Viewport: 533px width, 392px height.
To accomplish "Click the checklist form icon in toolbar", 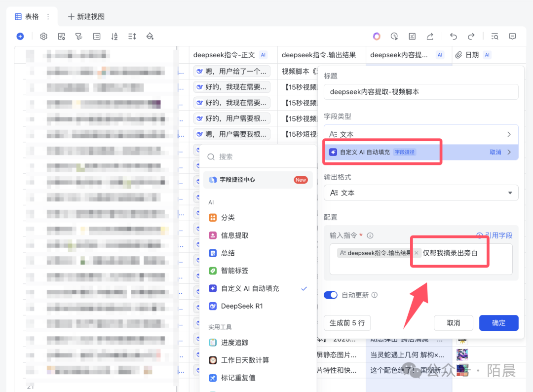I will (x=412, y=37).
